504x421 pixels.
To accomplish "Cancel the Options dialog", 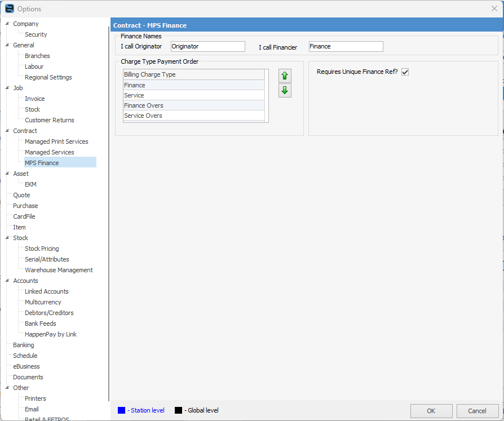I will 478,411.
